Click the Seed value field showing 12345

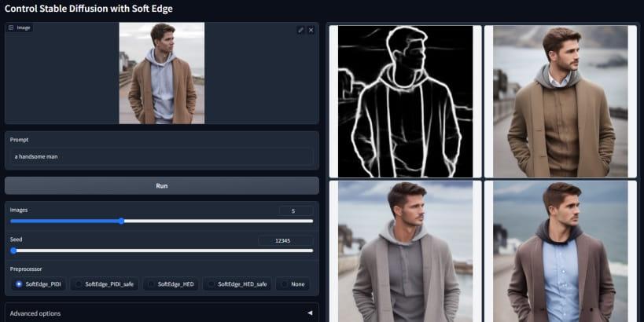(285, 240)
